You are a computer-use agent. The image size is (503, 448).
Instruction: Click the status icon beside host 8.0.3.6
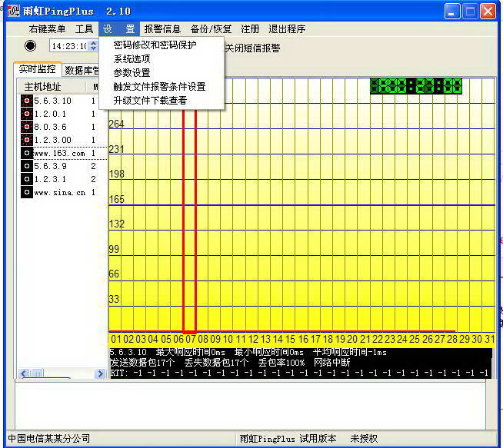[x=27, y=127]
